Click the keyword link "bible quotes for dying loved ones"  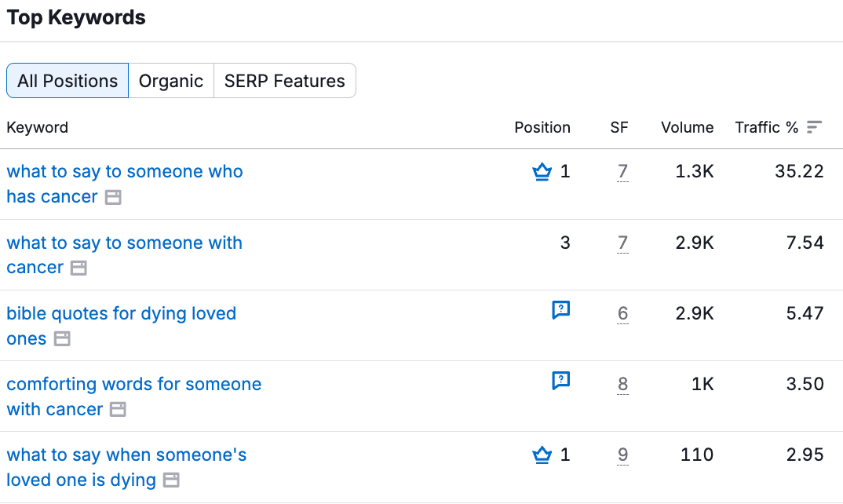pyautogui.click(x=121, y=325)
